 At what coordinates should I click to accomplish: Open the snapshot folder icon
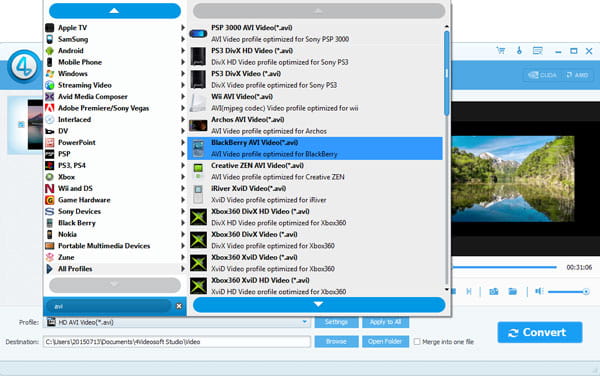tap(513, 291)
